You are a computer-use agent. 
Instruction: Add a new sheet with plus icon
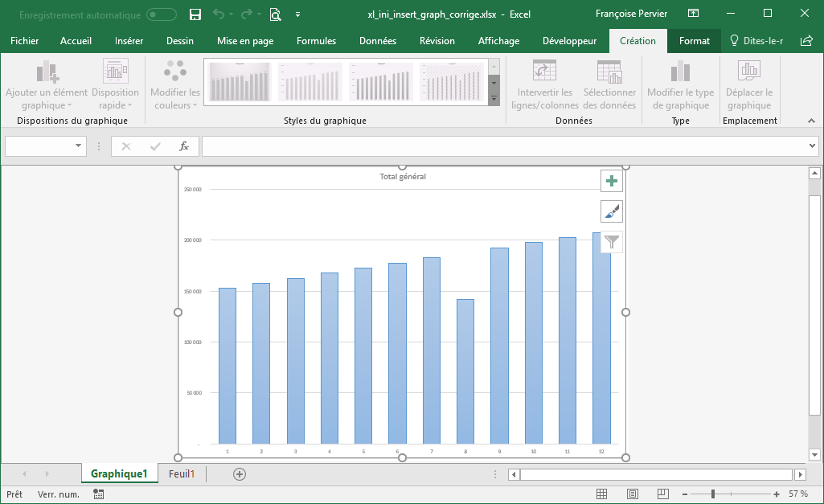(239, 474)
